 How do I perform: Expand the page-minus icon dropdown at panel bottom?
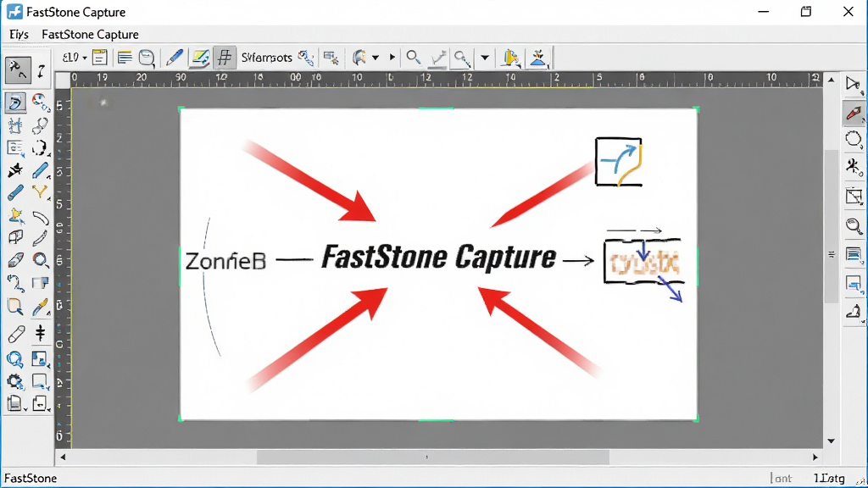[41, 404]
